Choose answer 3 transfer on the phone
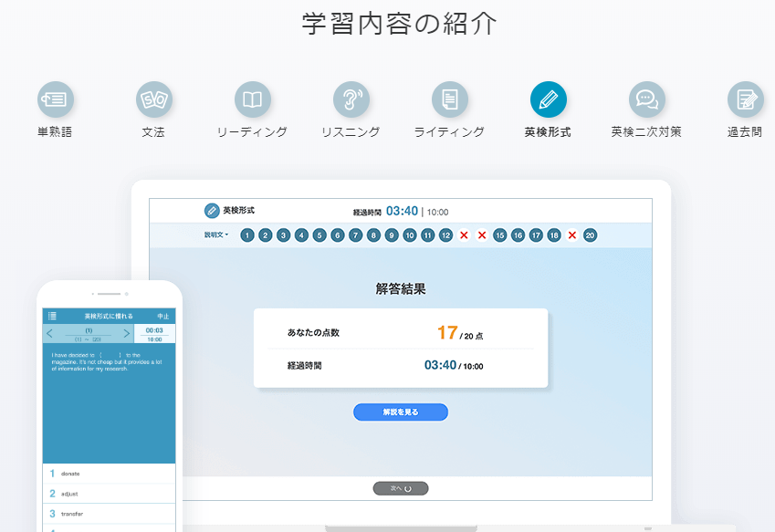 tap(110, 515)
